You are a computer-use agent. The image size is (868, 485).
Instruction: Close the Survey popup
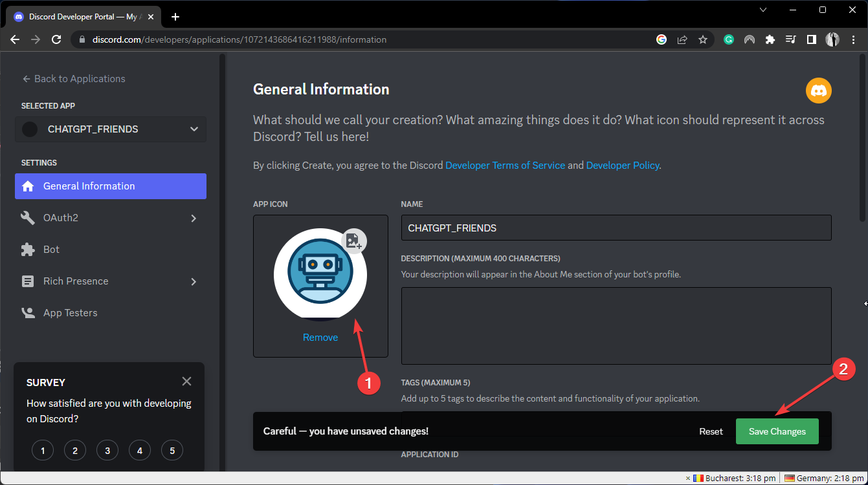[186, 382]
